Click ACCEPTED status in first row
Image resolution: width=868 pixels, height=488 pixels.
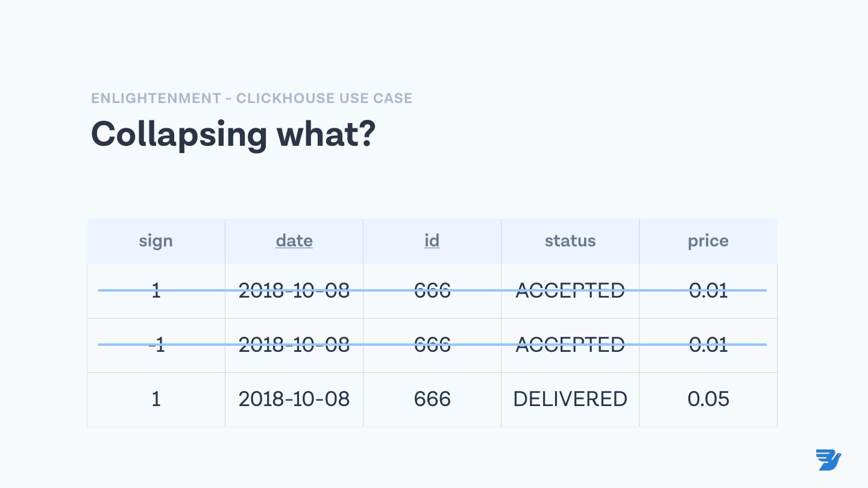(x=570, y=290)
